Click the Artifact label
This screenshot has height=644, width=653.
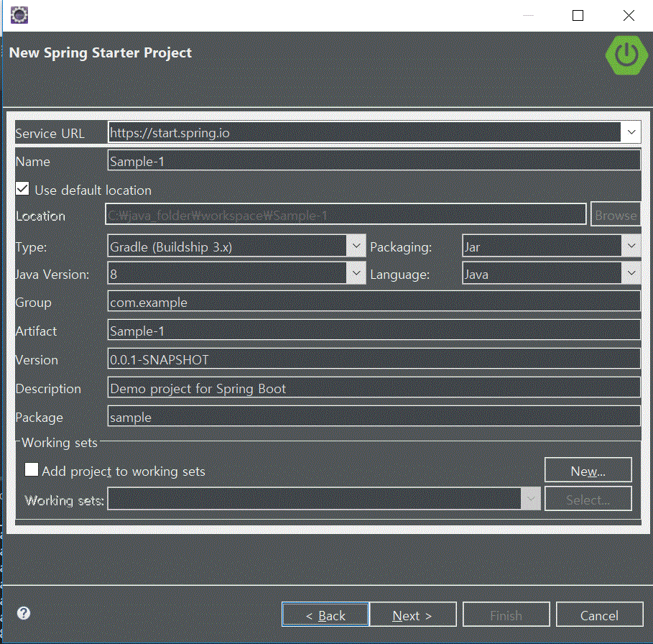36,331
